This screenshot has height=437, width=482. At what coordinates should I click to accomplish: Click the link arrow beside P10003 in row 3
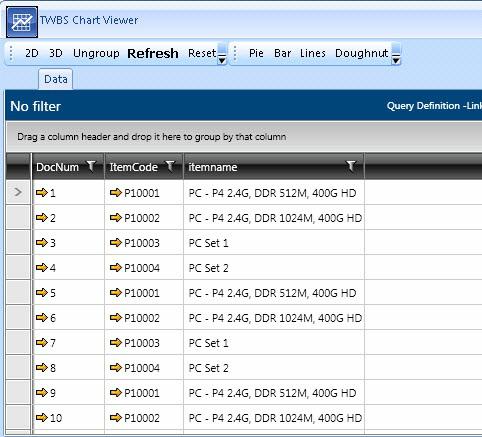click(x=116, y=242)
